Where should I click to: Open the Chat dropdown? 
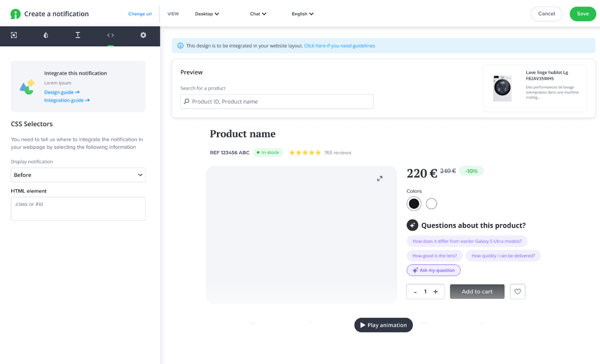point(258,14)
